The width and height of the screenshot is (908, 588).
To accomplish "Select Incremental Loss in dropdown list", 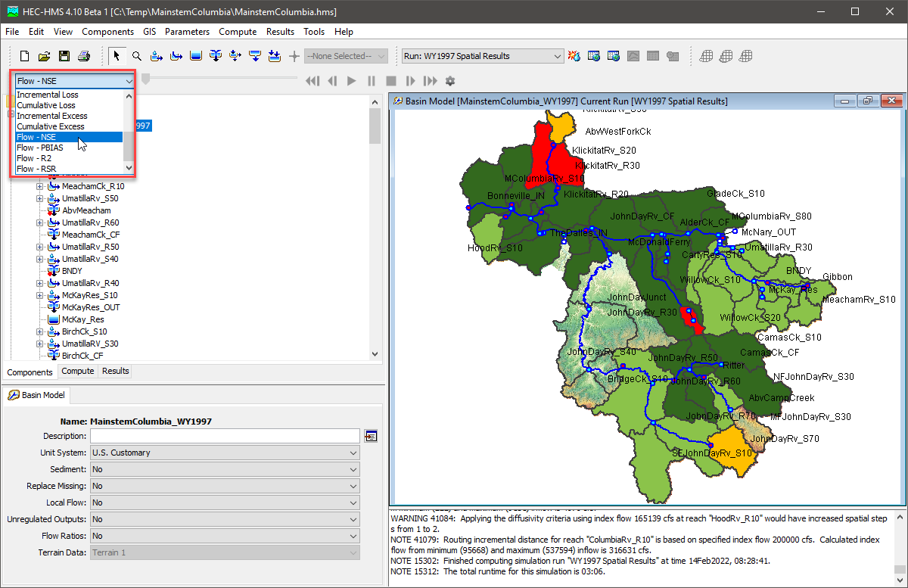I will (x=69, y=95).
